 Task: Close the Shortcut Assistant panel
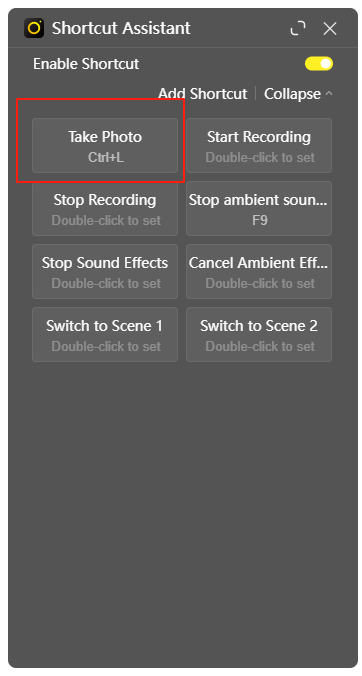pyautogui.click(x=330, y=28)
